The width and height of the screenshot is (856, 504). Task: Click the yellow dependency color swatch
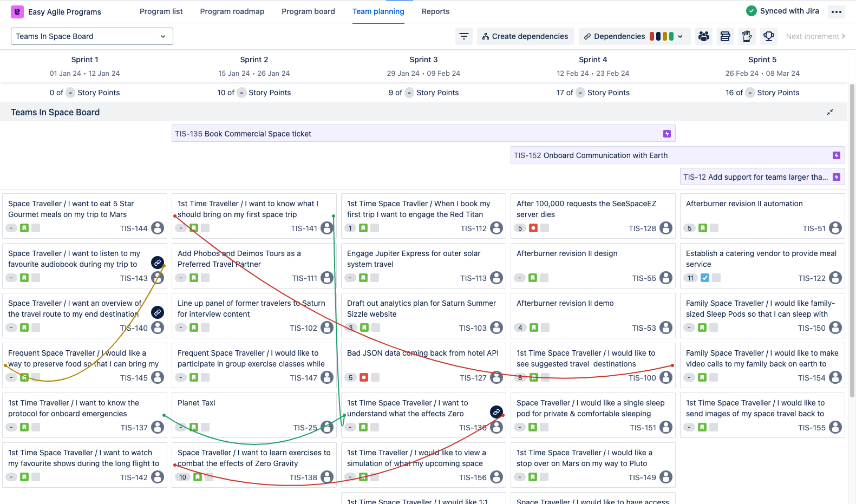[665, 36]
